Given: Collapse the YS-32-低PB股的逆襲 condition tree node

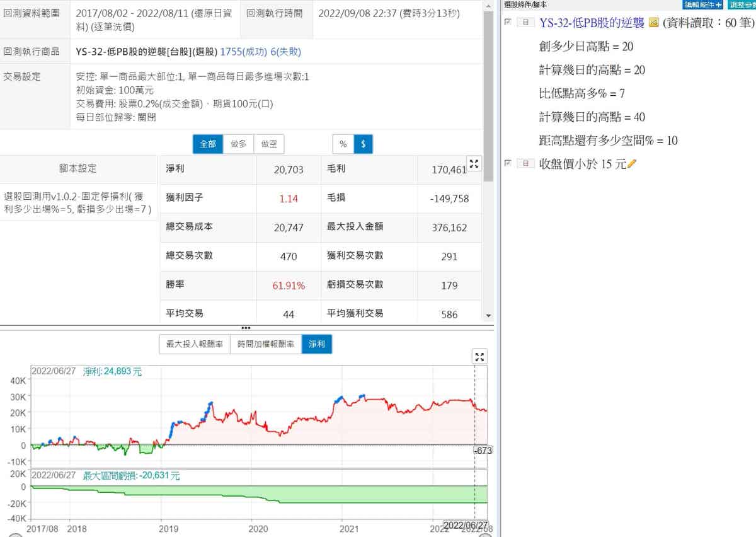Looking at the screenshot, I should pyautogui.click(x=525, y=23).
